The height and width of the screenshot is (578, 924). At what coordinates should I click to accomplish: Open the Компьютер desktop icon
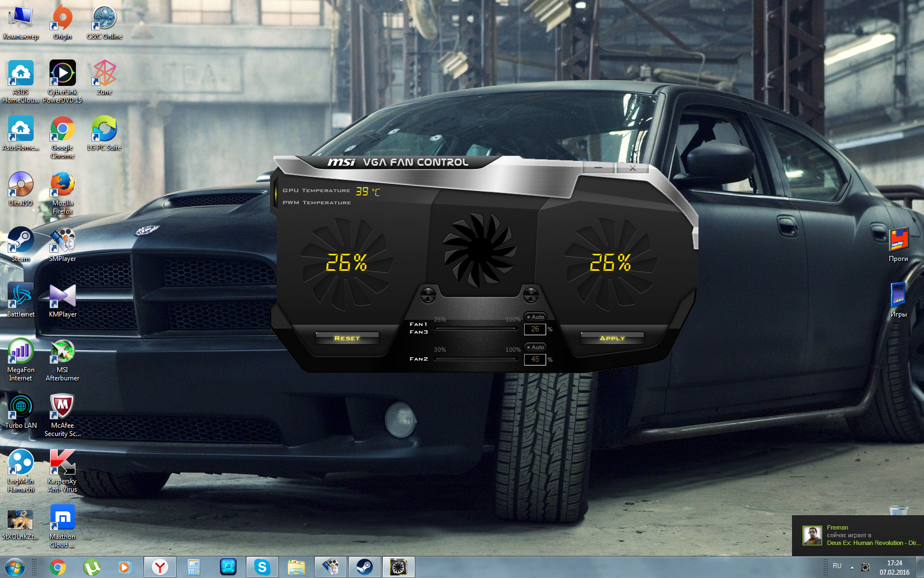coord(21,23)
